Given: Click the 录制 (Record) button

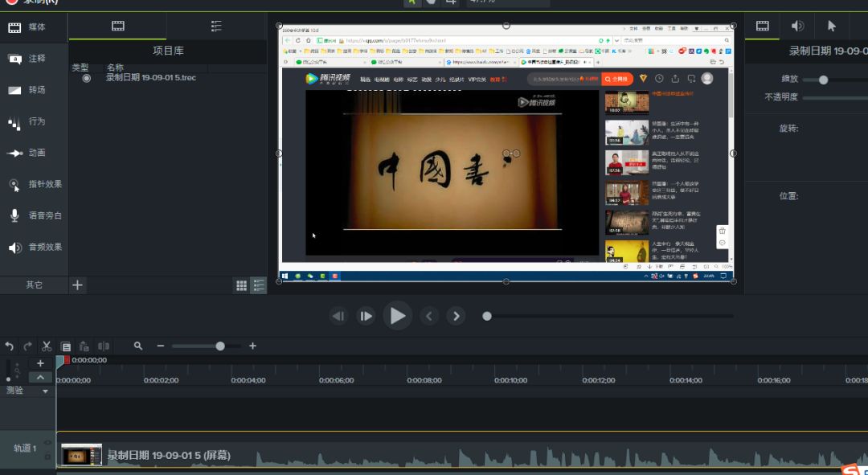Looking at the screenshot, I should tap(31, 2).
